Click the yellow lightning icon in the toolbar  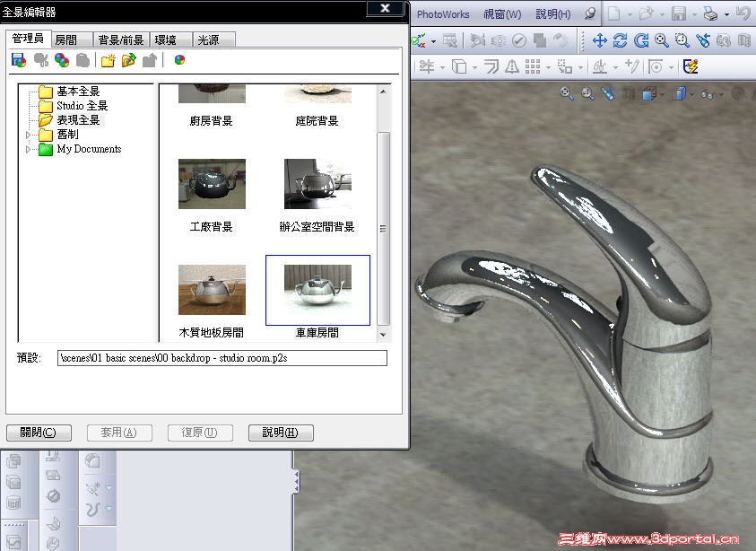pyautogui.click(x=691, y=66)
